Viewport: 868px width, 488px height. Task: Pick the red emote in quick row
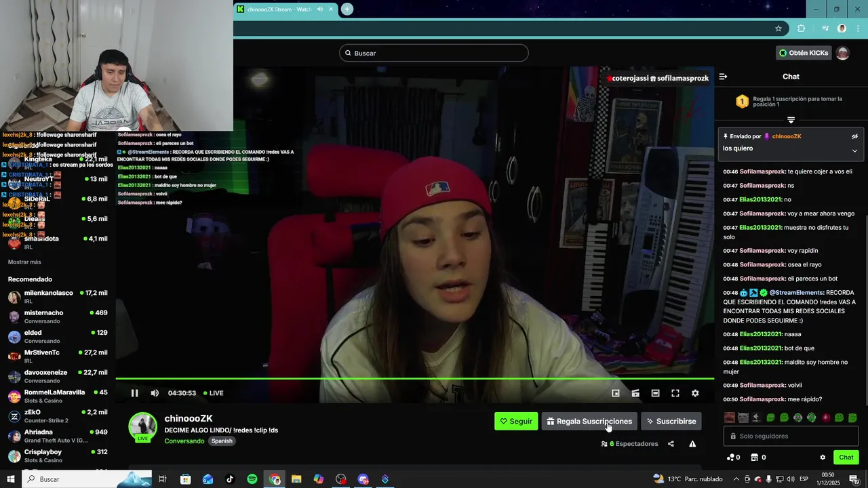point(825,418)
